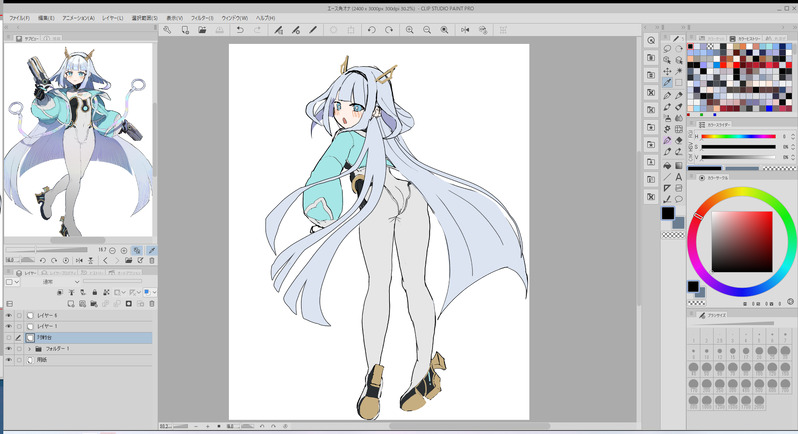Image resolution: width=798 pixels, height=434 pixels.
Task: Open the フィルター(I) menu
Action: 201,18
